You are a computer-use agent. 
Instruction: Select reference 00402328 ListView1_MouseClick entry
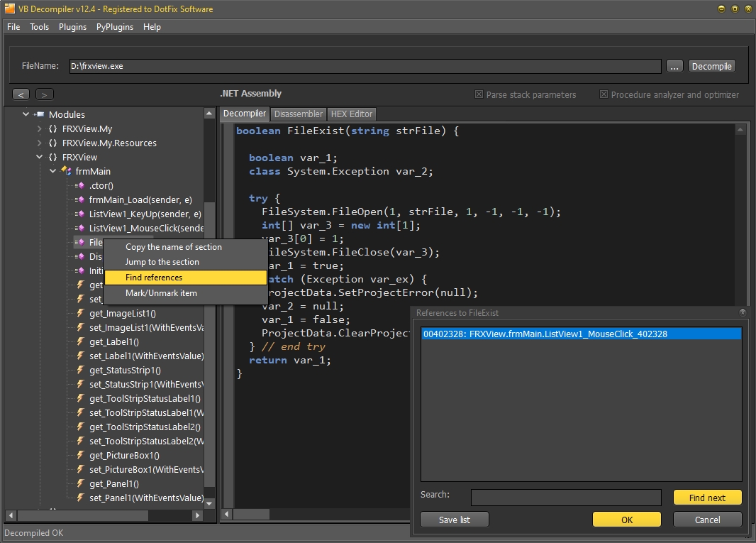point(581,334)
